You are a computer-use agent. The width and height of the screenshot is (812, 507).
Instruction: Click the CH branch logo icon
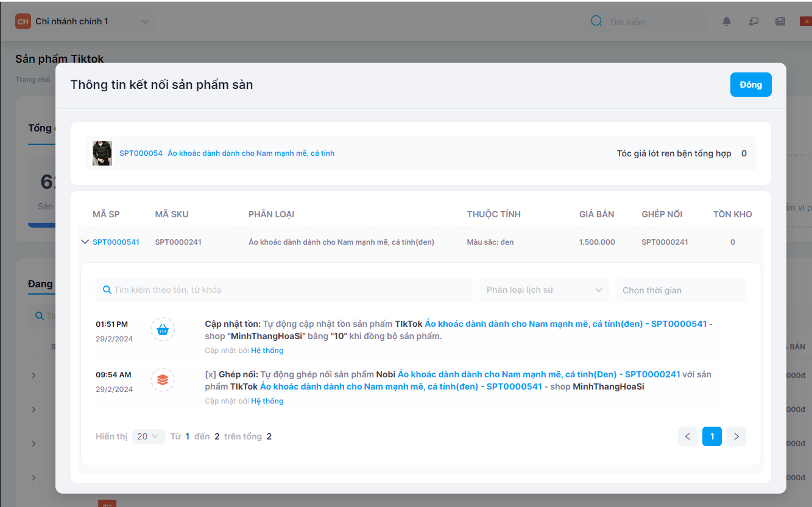pos(23,22)
